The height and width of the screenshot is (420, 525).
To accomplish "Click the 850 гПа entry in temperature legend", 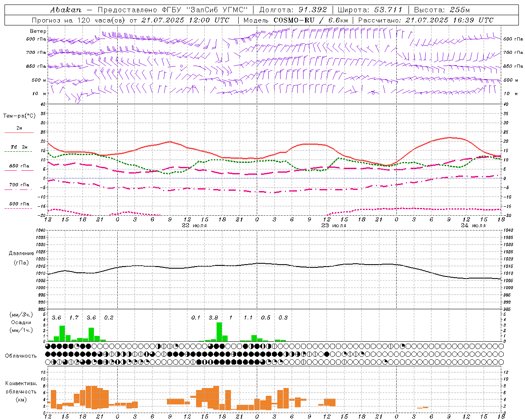I will click(x=19, y=166).
